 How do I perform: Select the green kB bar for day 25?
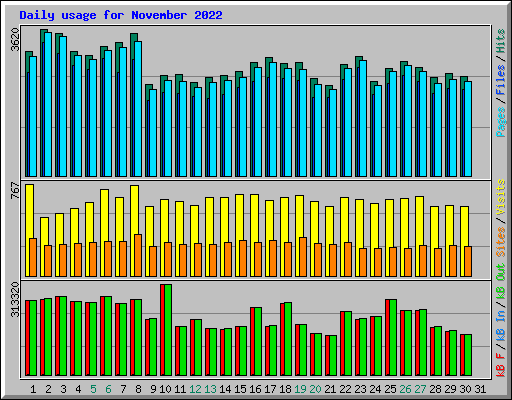click(x=393, y=337)
